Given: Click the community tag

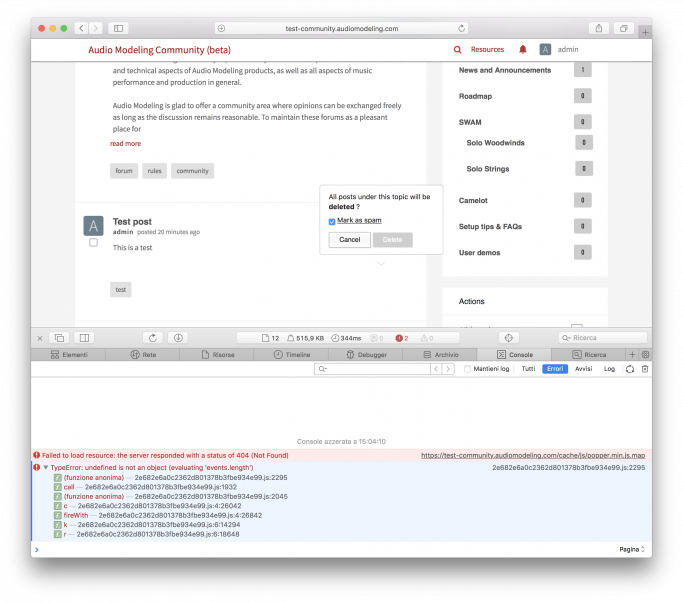Looking at the screenshot, I should click(192, 171).
